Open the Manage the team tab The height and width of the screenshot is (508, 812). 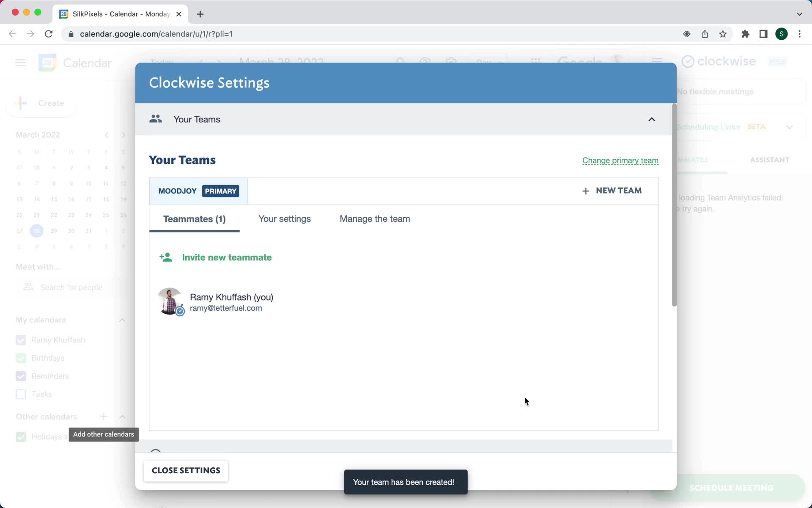[x=375, y=219]
